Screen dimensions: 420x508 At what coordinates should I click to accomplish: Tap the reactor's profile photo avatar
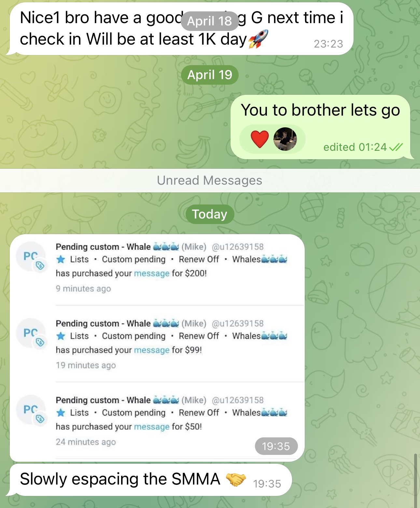pos(285,139)
